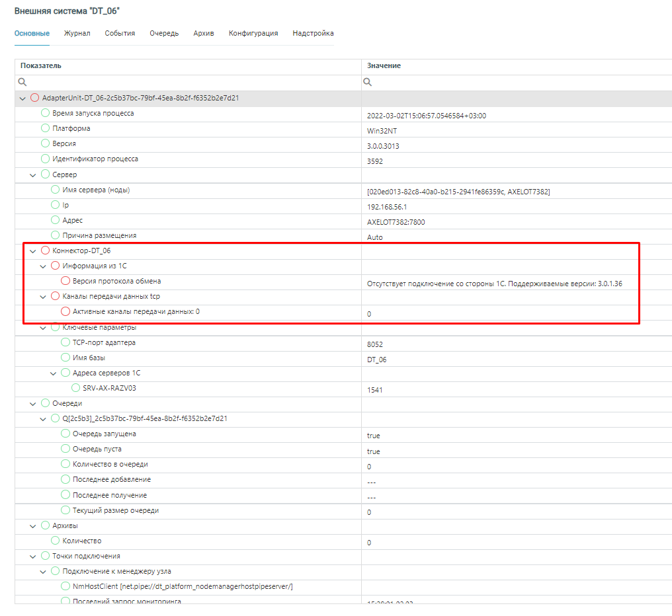The height and width of the screenshot is (616, 672).
Task: Click red status circle of AdapterUnit-DT_06 row
Action: tap(35, 98)
